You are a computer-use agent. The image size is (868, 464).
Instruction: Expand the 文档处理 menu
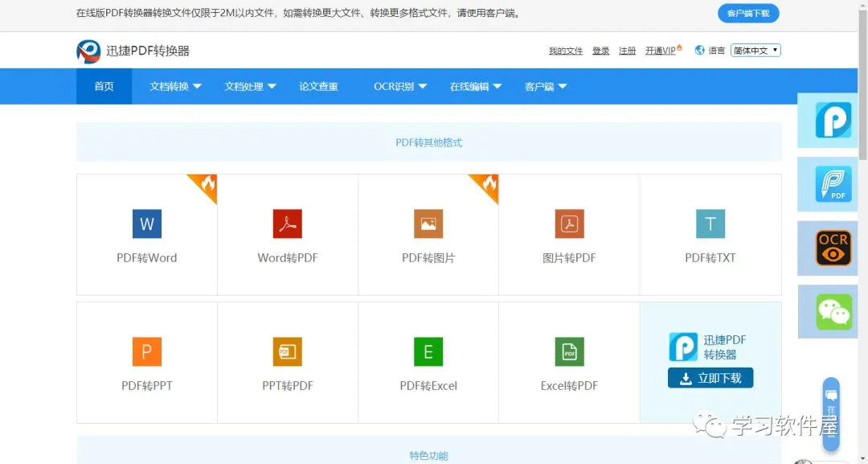pyautogui.click(x=250, y=86)
